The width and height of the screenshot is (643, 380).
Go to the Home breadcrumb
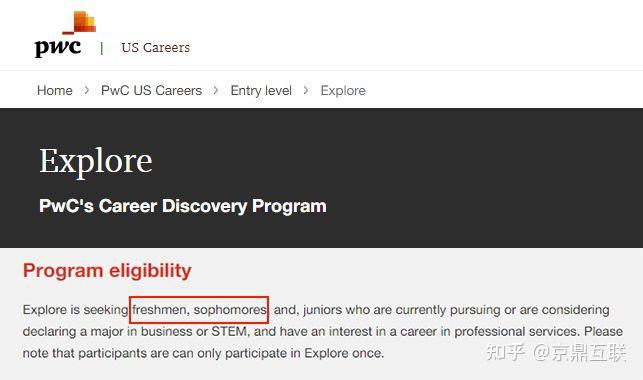(x=55, y=90)
